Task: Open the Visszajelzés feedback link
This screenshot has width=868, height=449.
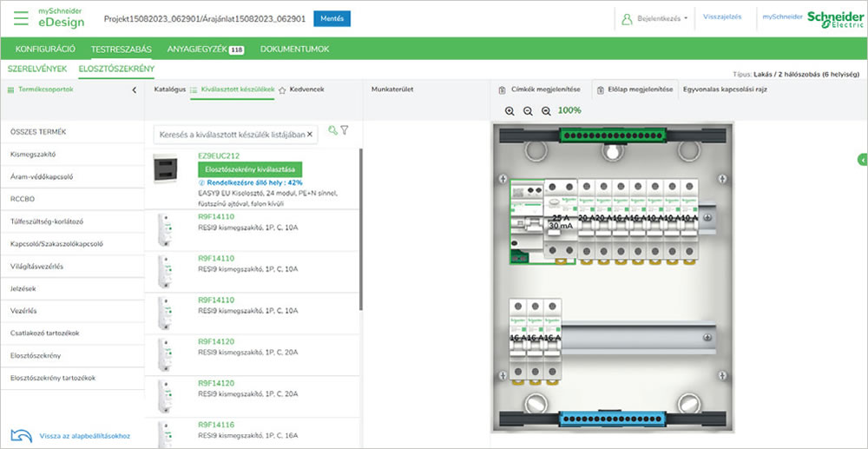Action: click(722, 17)
